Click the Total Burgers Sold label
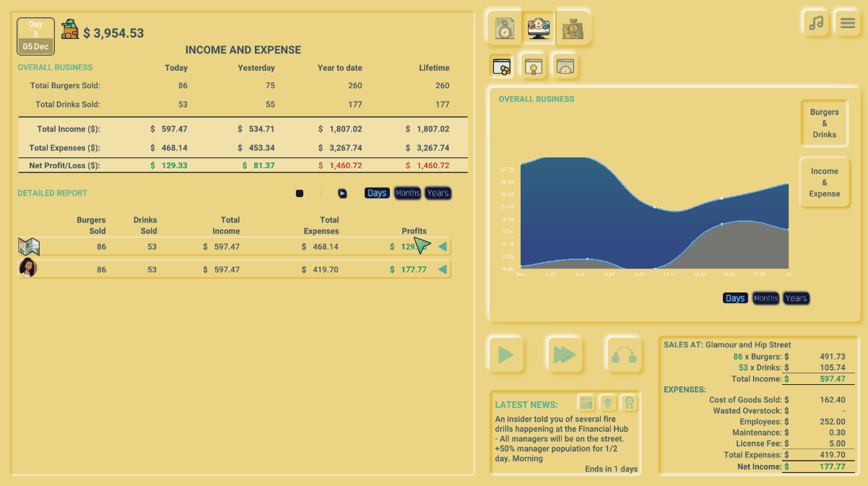The image size is (868, 486). click(65, 85)
